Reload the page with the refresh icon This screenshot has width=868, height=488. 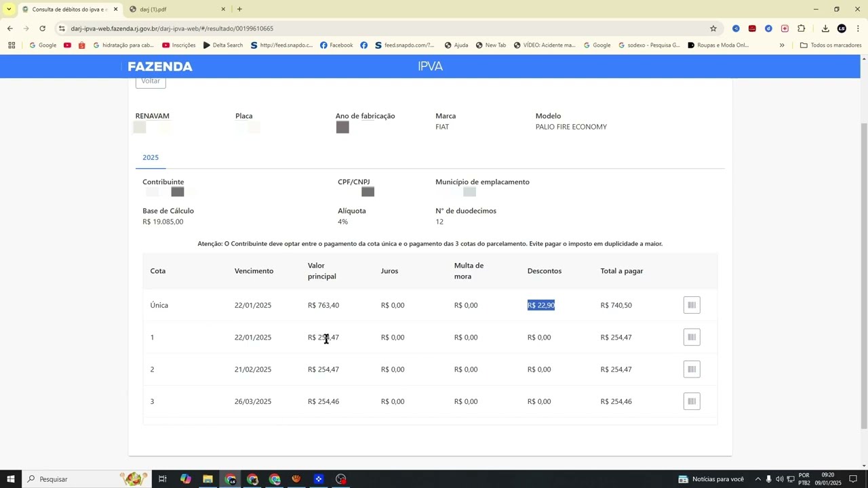42,28
